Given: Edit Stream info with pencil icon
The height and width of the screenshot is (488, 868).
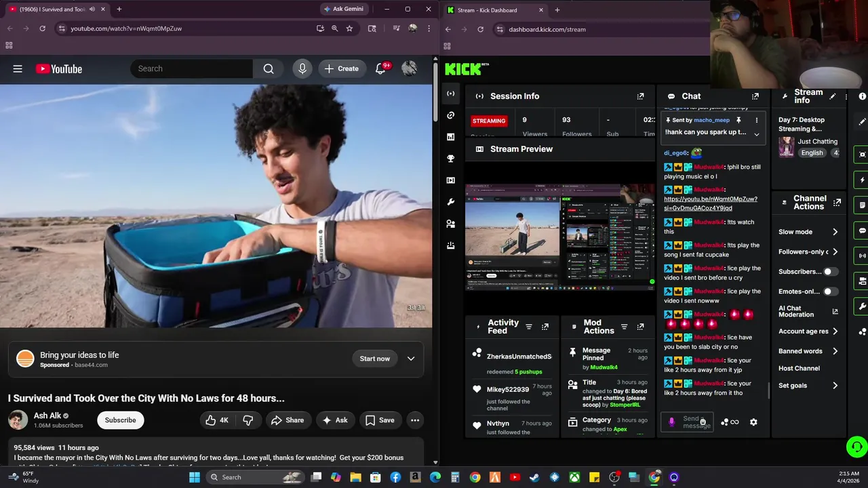Looking at the screenshot, I should pyautogui.click(x=833, y=96).
